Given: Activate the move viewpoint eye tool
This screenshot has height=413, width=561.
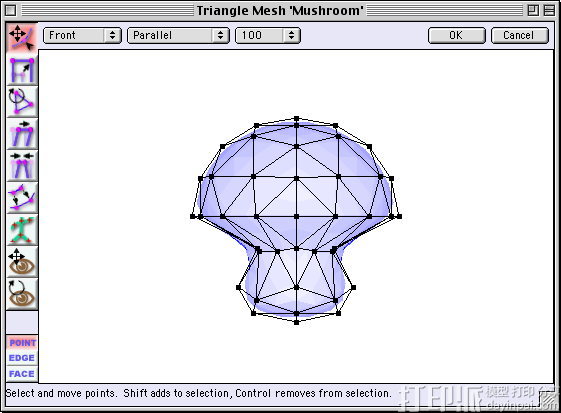Looking at the screenshot, I should 22,262.
